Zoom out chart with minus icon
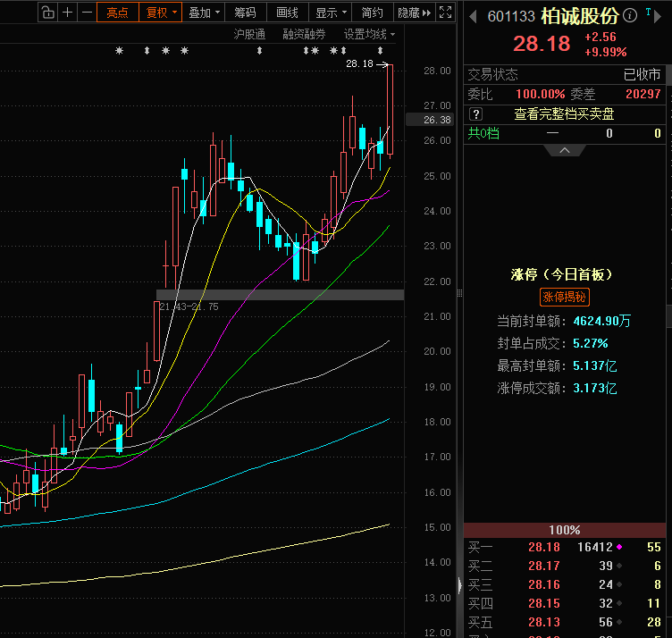Image resolution: width=672 pixels, height=638 pixels. [87, 13]
